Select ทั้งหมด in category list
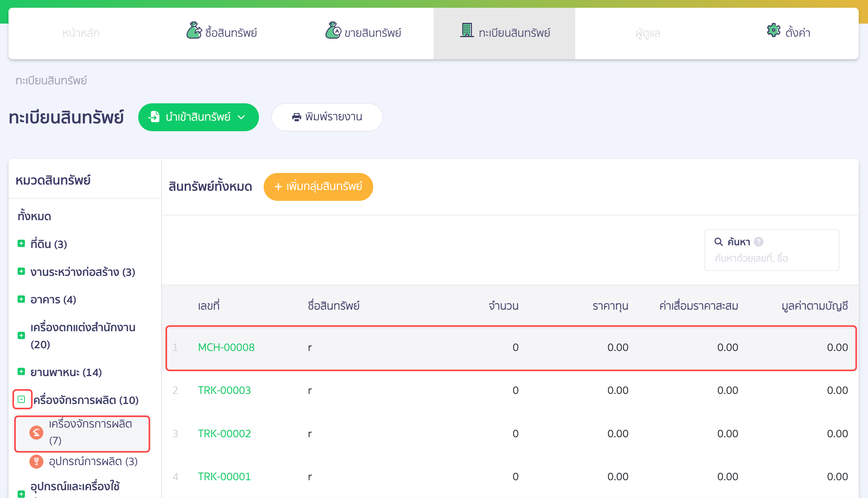Image resolution: width=868 pixels, height=498 pixels. (34, 216)
